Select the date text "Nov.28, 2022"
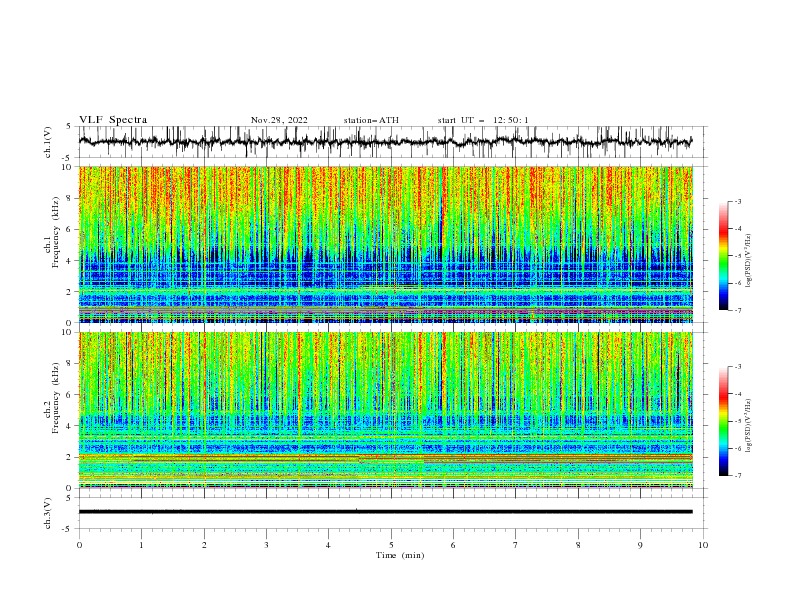792x612 pixels. click(x=279, y=120)
